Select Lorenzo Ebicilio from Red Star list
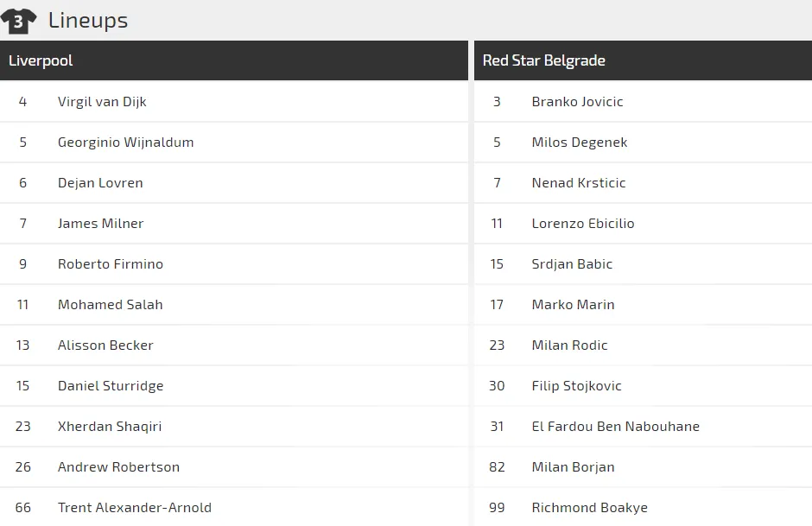Viewport: 812px width, 526px height. tap(582, 224)
